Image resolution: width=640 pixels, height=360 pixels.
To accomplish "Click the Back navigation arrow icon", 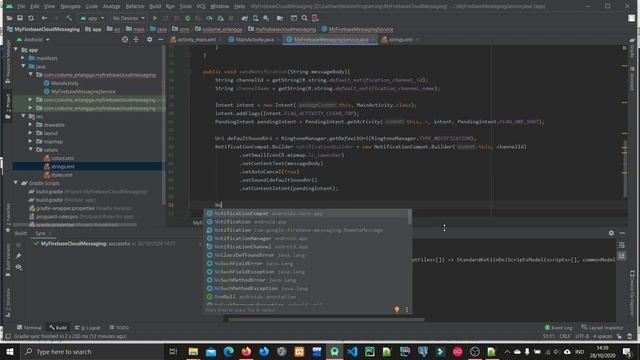I will click(x=44, y=18).
